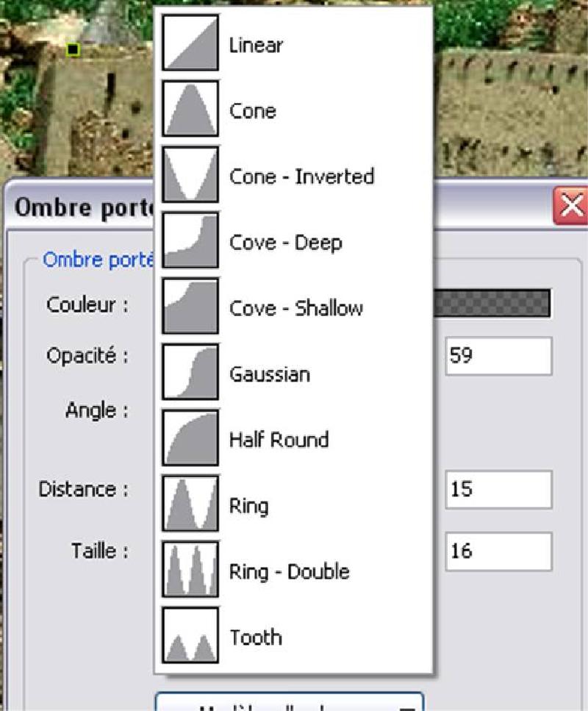This screenshot has height=711, width=588.
Task: Open the contour dropdown below the list
Action: point(290,701)
